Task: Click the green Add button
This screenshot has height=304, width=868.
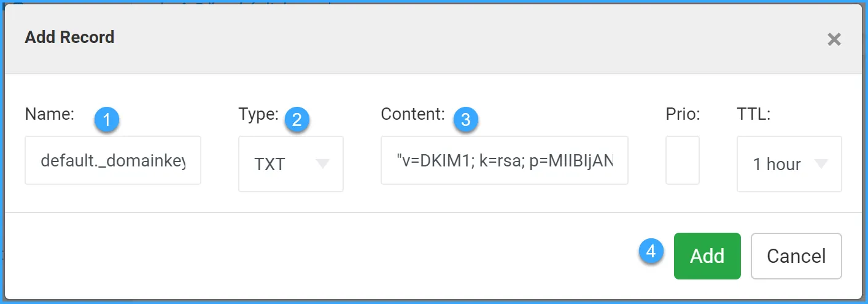Action: (707, 256)
